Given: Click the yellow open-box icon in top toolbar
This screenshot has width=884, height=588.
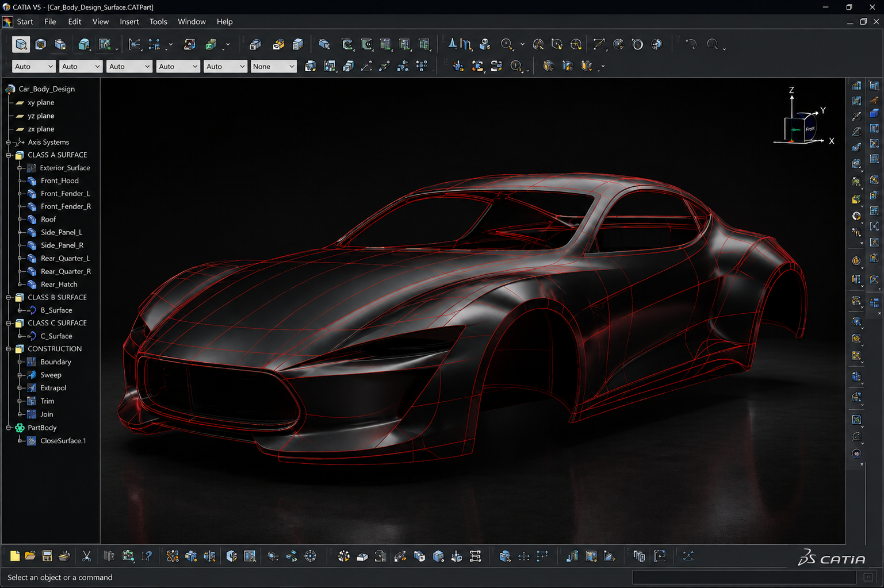Looking at the screenshot, I should 278,44.
